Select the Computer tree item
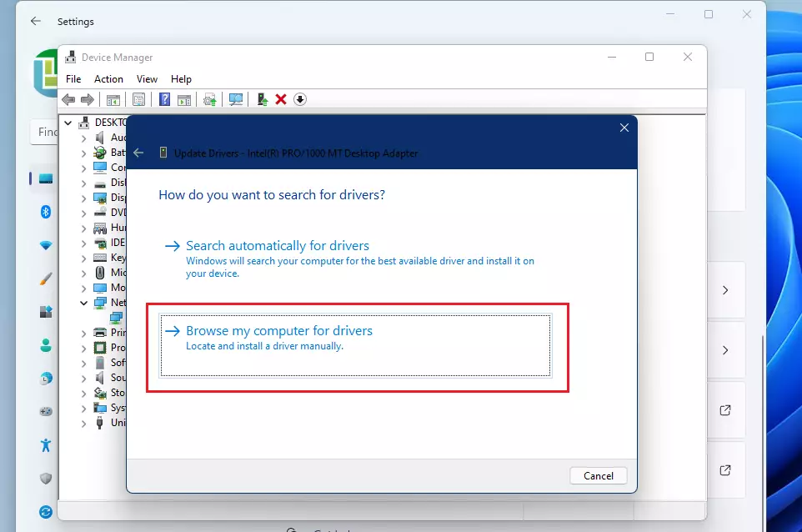Image resolution: width=802 pixels, height=532 pixels. [x=110, y=168]
